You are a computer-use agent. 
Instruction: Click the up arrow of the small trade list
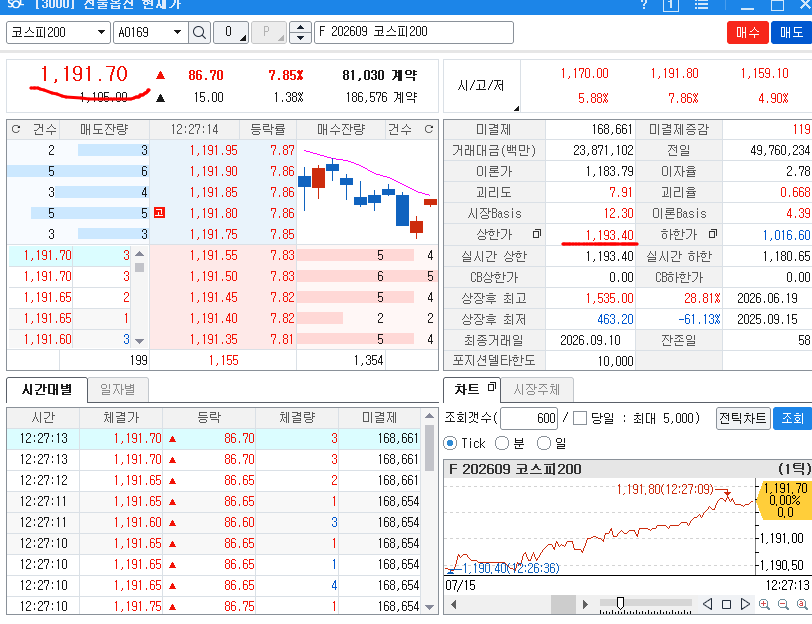pos(139,254)
